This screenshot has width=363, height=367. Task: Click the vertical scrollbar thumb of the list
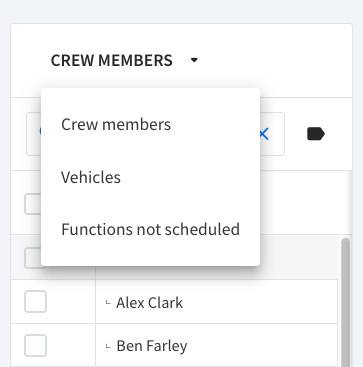point(346,302)
